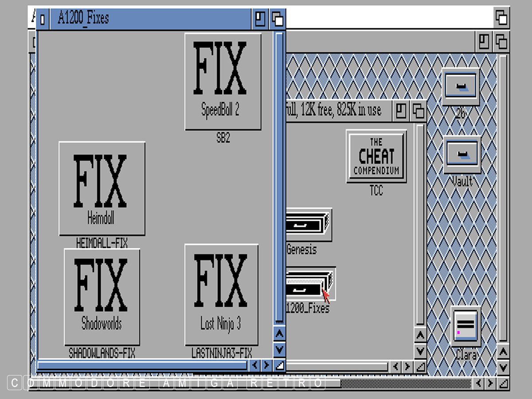This screenshot has width=532, height=399.
Task: Click depth gadget of A1200_Fixes window
Action: [278, 19]
